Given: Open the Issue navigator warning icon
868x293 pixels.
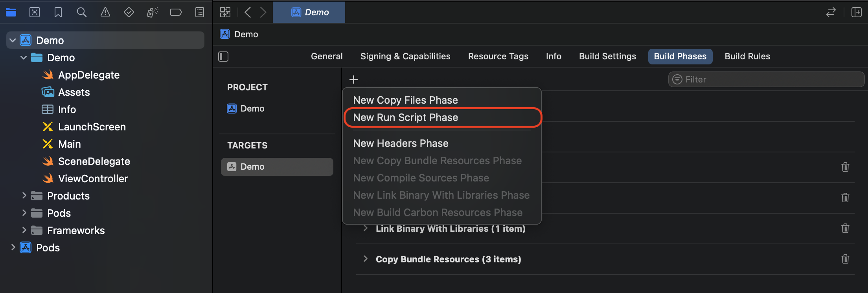Looking at the screenshot, I should [x=105, y=13].
